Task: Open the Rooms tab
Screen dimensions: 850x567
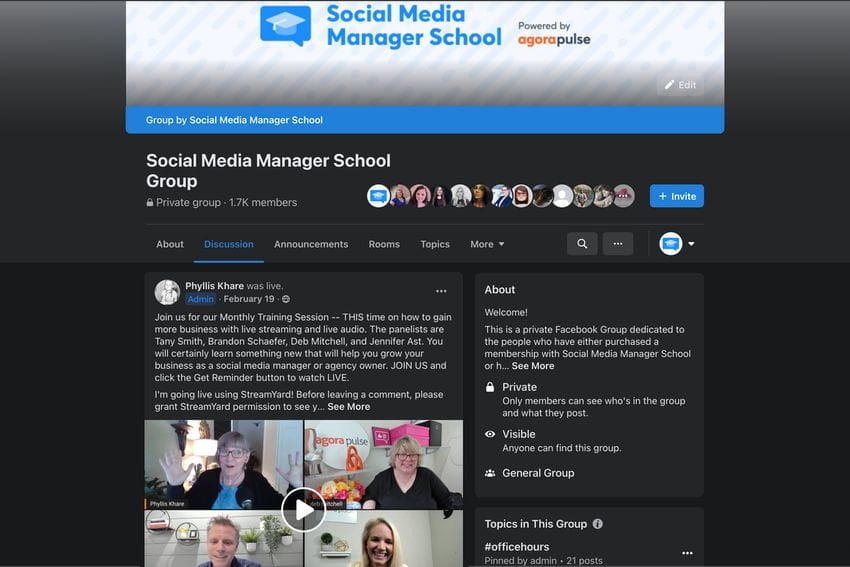Action: click(x=384, y=244)
